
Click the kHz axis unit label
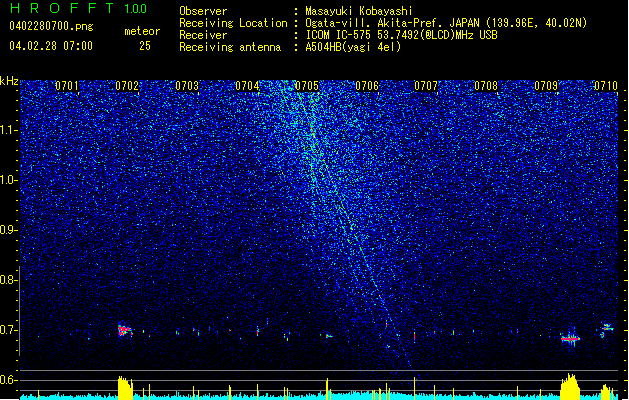(x=9, y=81)
